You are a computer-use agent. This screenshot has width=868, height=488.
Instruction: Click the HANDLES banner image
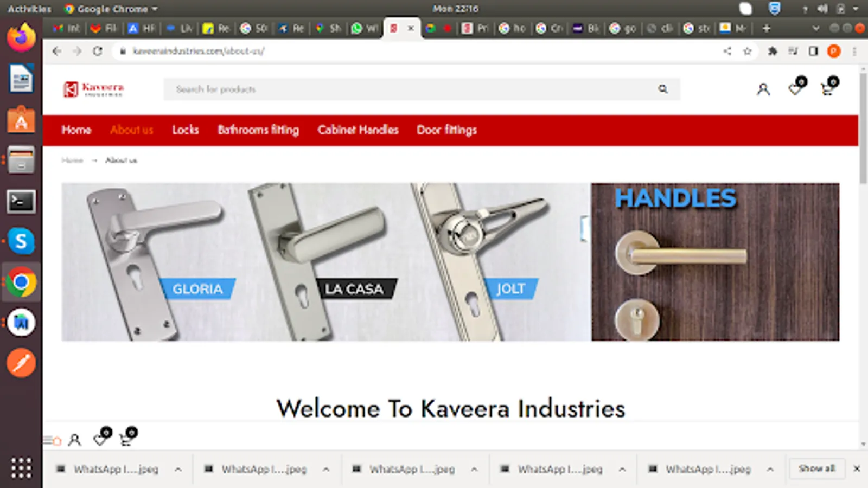[715, 262]
